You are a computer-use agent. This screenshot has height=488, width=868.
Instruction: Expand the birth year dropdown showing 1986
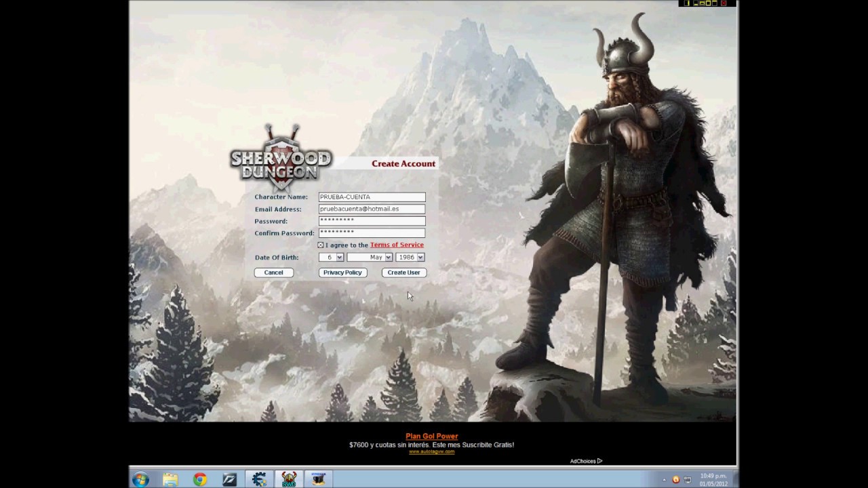pos(410,257)
